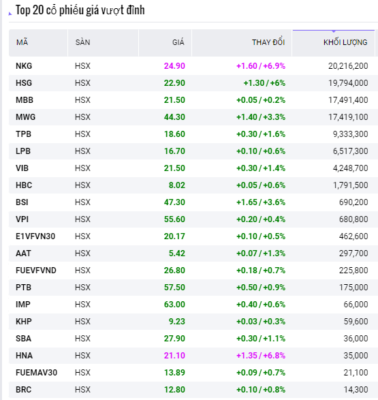The width and height of the screenshot is (378, 400).
Task: Click the MÃ column header
Action: [x=22, y=42]
